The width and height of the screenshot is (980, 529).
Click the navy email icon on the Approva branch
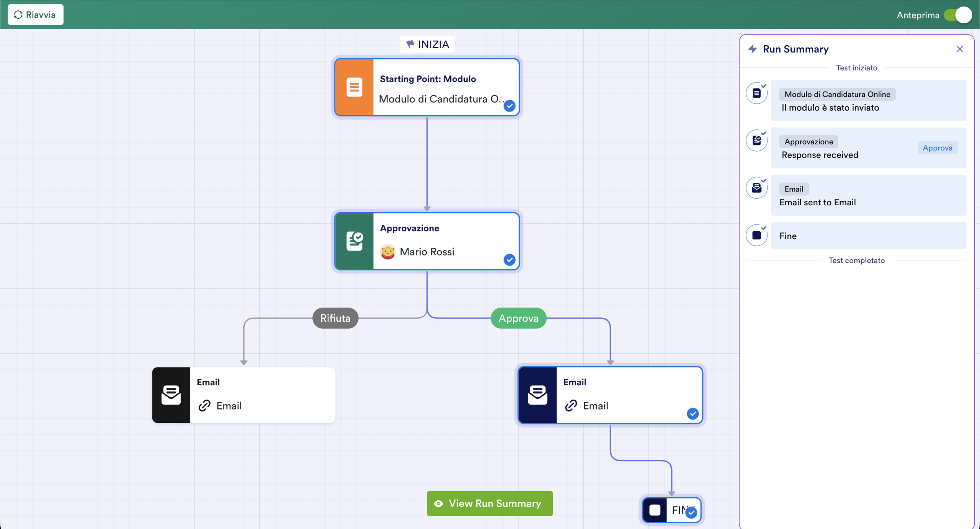tap(537, 395)
